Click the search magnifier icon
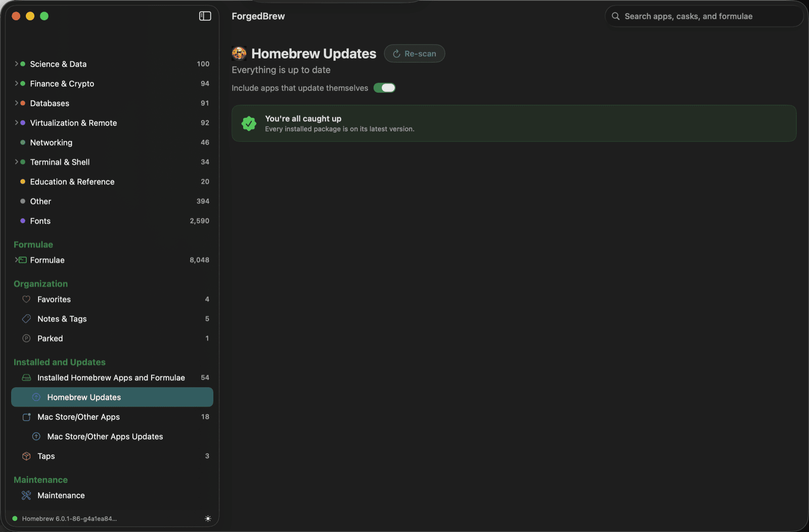The image size is (809, 532). [x=615, y=16]
